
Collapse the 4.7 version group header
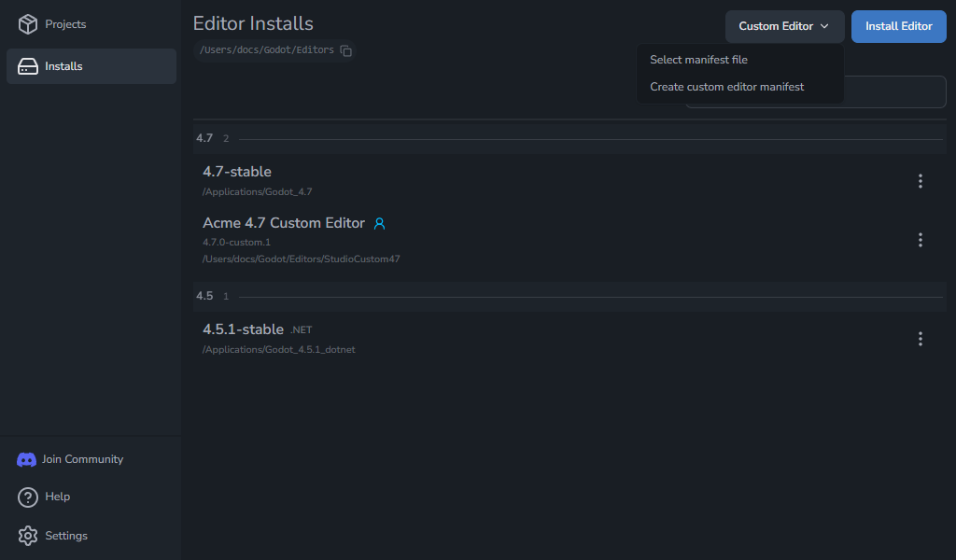click(x=569, y=138)
